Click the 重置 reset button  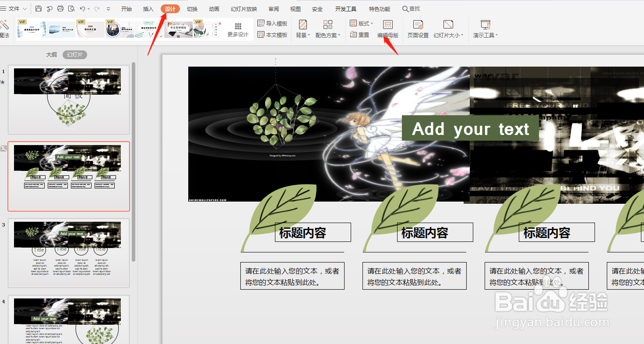tap(360, 35)
